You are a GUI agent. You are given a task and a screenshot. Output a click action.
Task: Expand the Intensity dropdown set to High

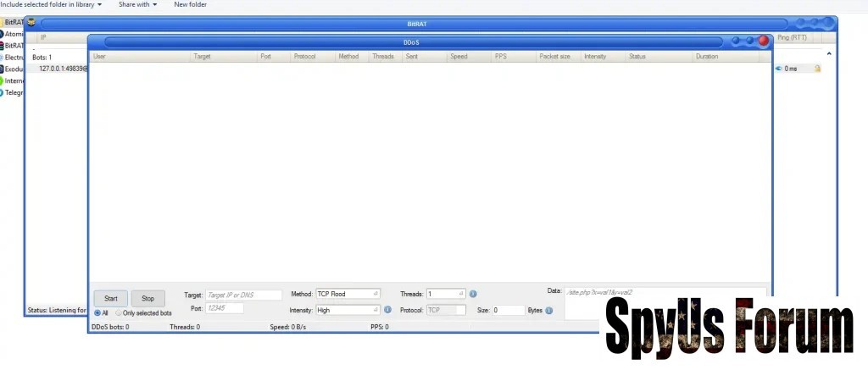click(x=348, y=310)
